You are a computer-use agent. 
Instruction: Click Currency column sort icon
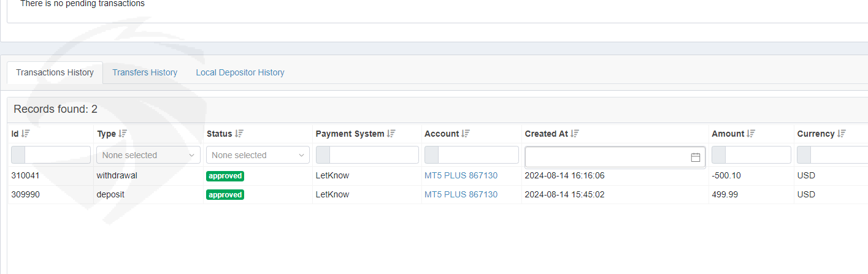(x=842, y=134)
